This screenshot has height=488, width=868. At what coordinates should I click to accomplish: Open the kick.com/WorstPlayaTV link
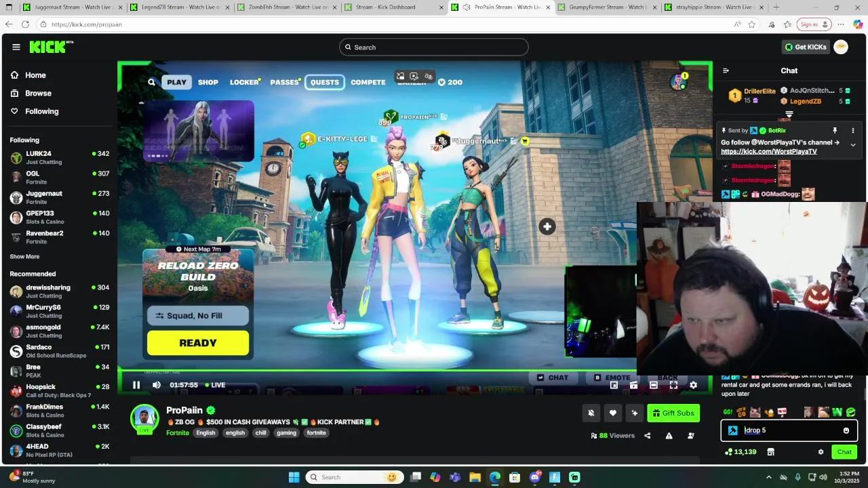pos(769,152)
